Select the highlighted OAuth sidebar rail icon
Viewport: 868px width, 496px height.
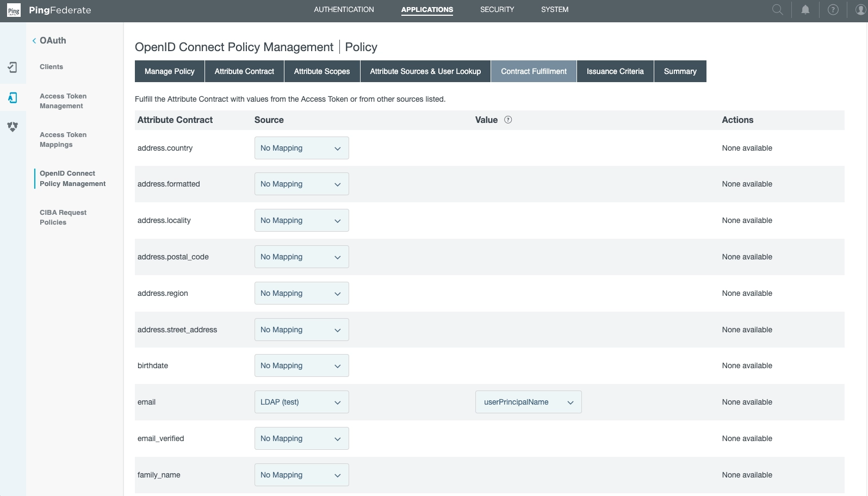[x=13, y=98]
